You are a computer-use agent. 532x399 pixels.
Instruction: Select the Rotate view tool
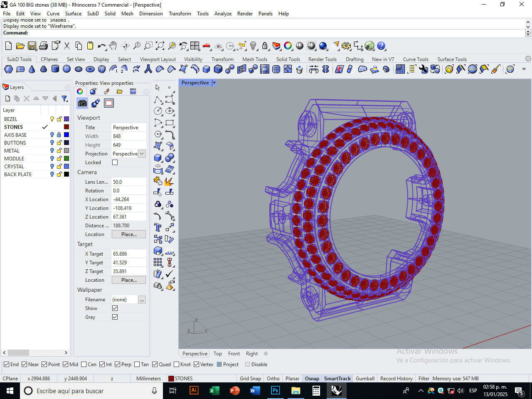pyautogui.click(x=125, y=46)
